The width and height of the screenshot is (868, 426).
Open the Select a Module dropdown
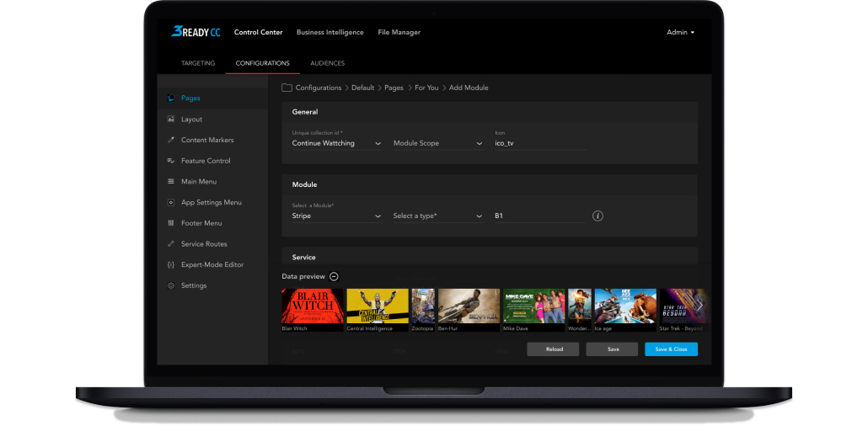[x=337, y=216]
